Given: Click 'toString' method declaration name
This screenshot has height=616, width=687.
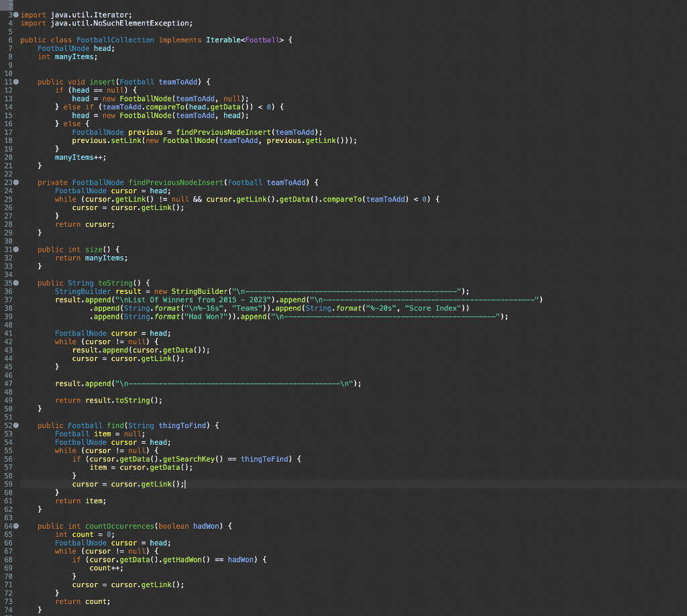Looking at the screenshot, I should tap(115, 283).
